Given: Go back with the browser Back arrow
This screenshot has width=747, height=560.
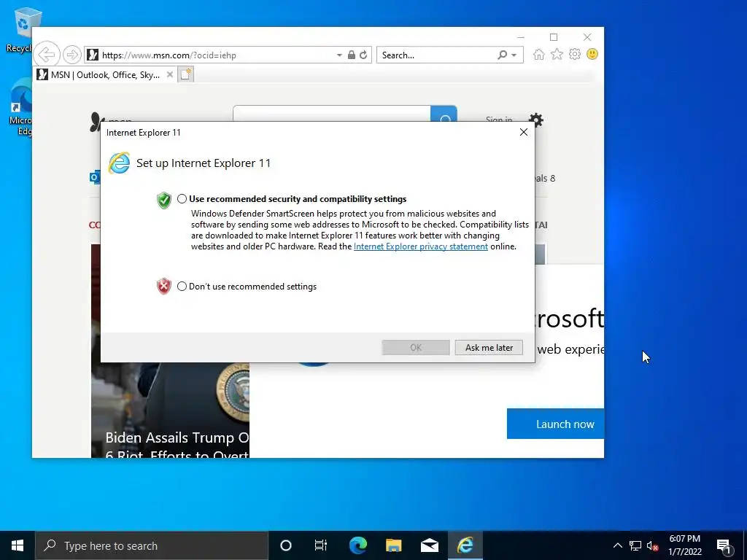Looking at the screenshot, I should click(47, 55).
